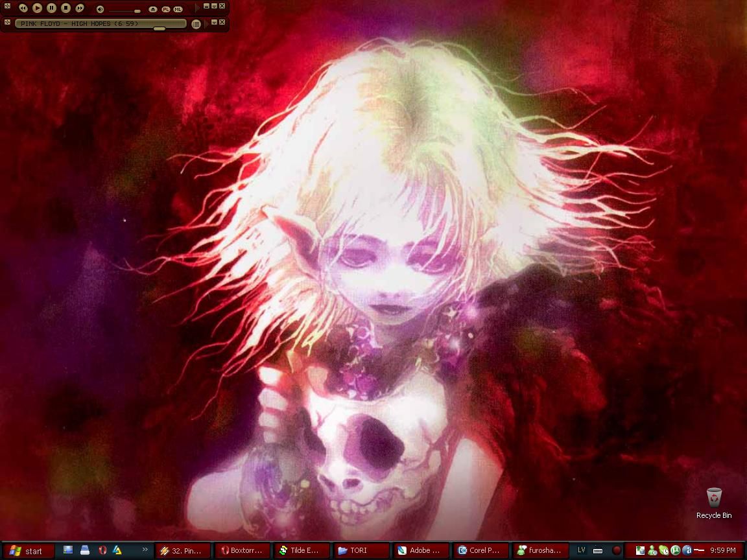
Task: Open the green clock leaf tray icon
Action: (663, 551)
